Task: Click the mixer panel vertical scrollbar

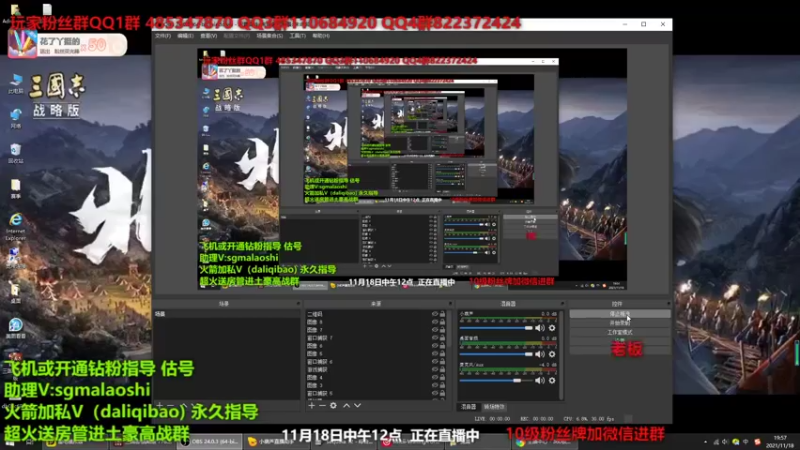Action: tap(562, 354)
